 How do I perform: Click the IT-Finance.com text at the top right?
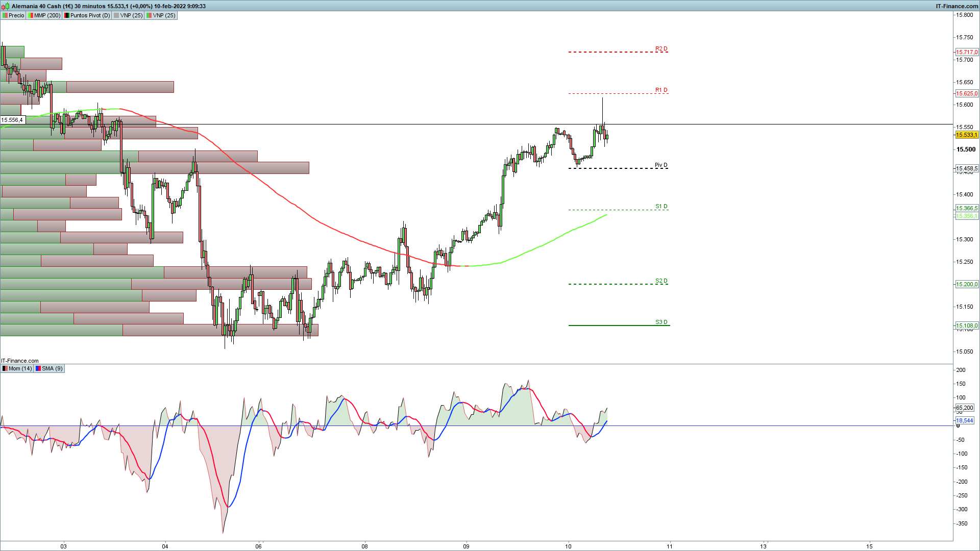(957, 6)
